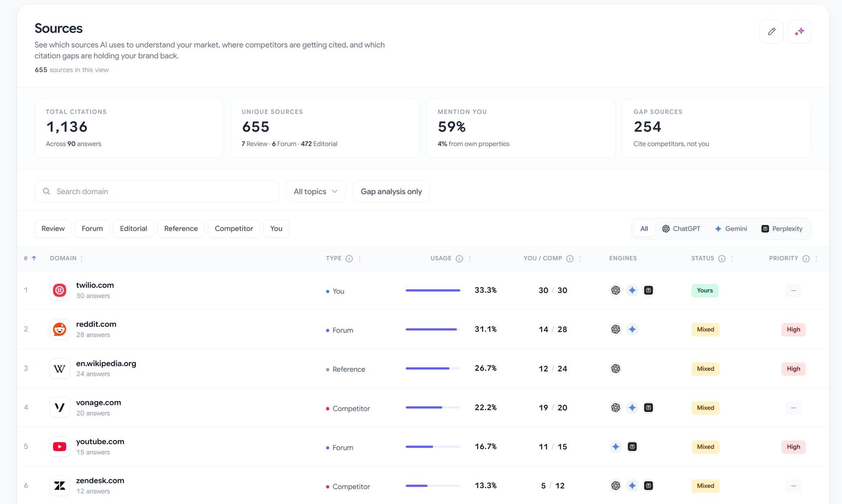Image resolution: width=842 pixels, height=504 pixels.
Task: Toggle the Forum type filter chip
Action: (92, 229)
